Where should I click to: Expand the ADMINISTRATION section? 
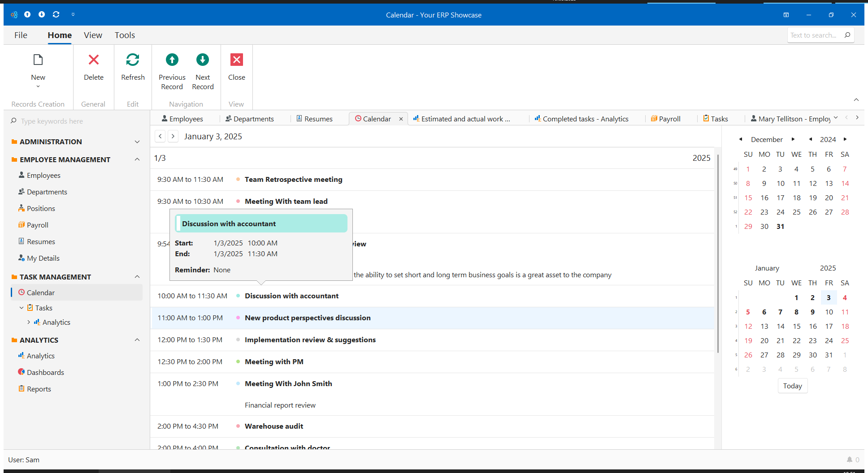137,142
